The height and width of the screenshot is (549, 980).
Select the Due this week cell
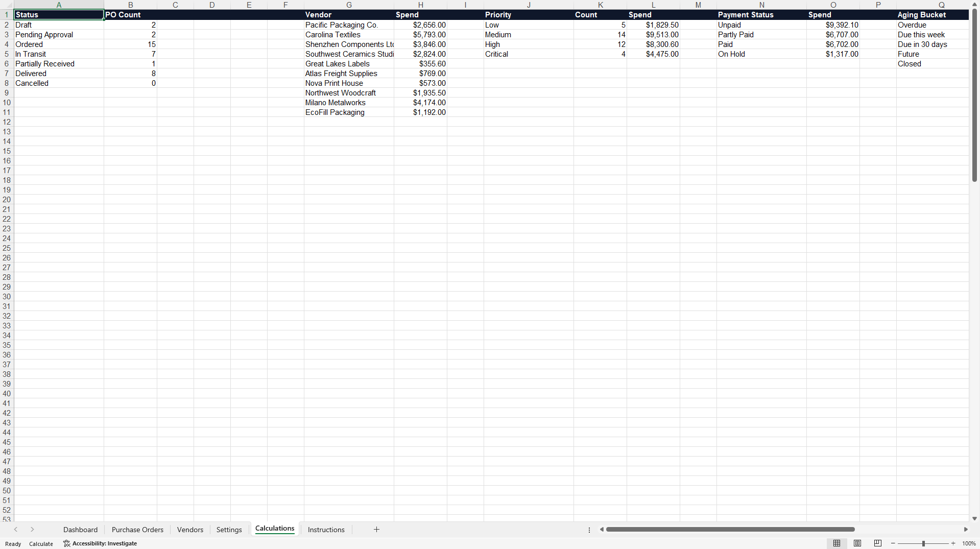pos(933,35)
